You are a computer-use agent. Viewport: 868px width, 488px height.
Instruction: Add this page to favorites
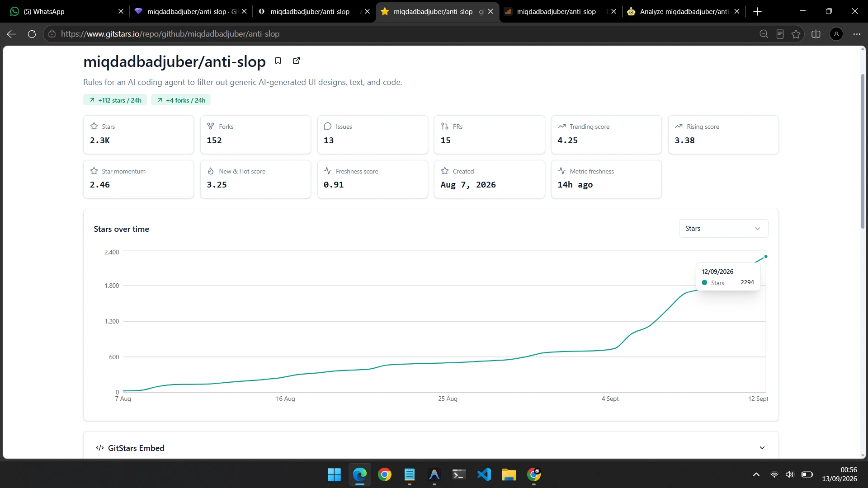pos(796,34)
